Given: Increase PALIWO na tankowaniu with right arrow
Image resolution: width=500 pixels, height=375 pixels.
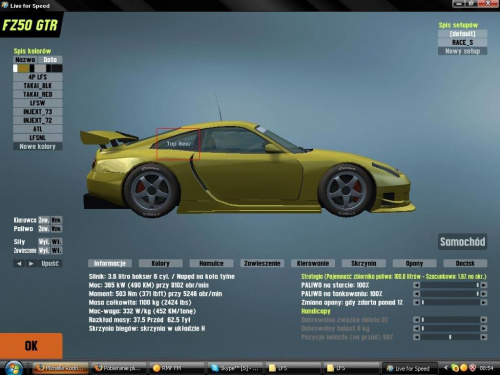Looking at the screenshot, I should pyautogui.click(x=483, y=294).
